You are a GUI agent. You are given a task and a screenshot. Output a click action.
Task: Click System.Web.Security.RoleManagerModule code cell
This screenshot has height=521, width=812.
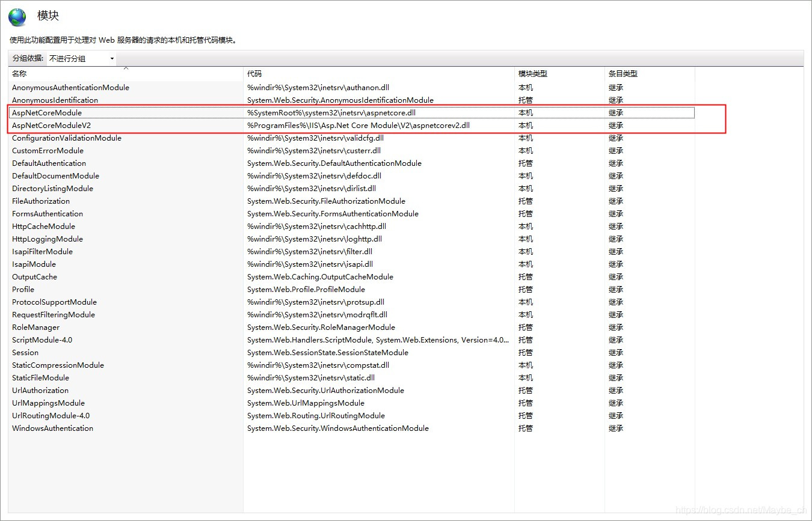(x=321, y=327)
